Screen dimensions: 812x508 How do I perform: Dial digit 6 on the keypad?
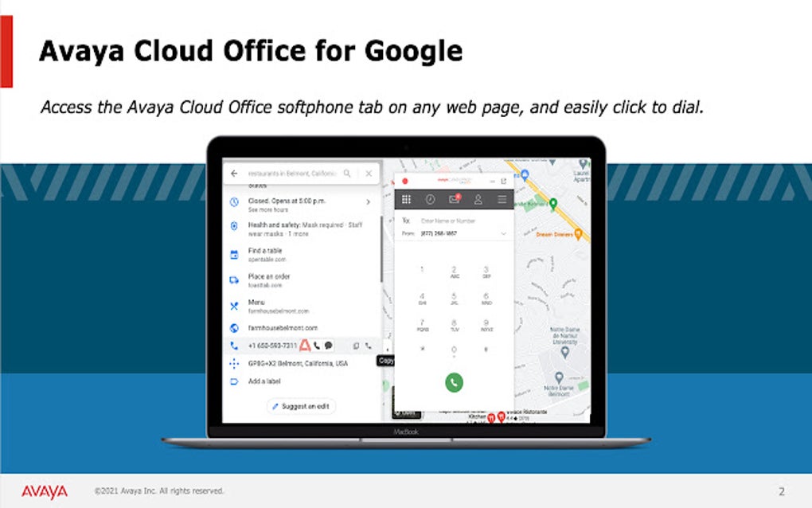click(x=486, y=299)
